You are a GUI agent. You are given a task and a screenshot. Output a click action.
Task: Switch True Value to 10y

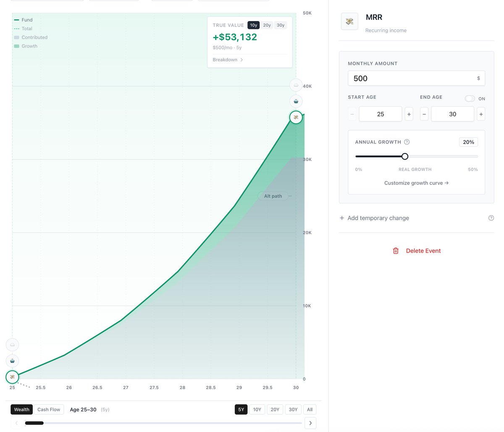[x=254, y=25]
